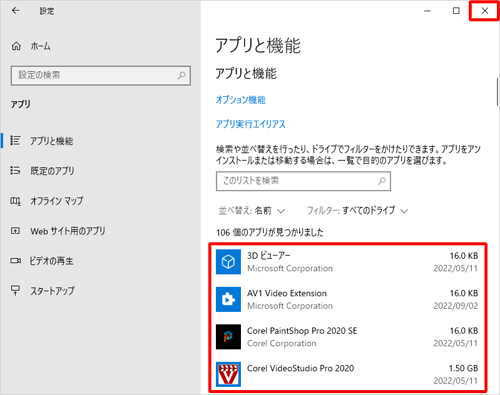
Task: Select the AV1 Video Extension entry name
Action: pyautogui.click(x=287, y=293)
